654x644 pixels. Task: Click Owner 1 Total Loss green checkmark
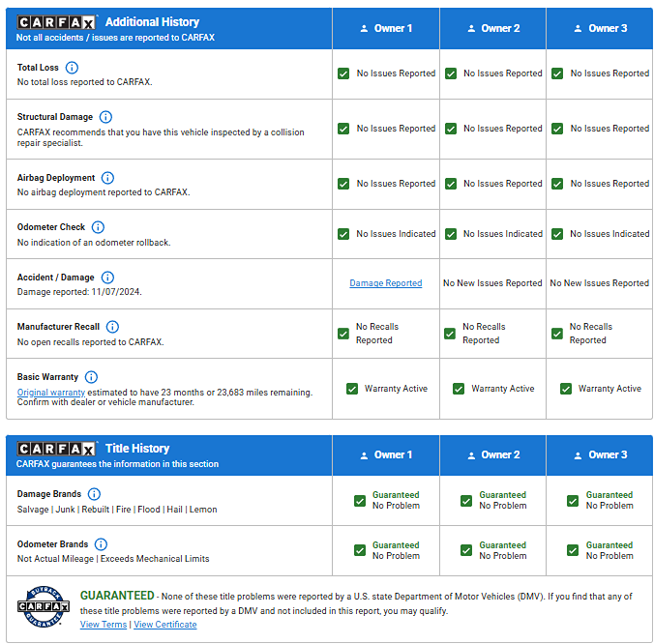343,73
